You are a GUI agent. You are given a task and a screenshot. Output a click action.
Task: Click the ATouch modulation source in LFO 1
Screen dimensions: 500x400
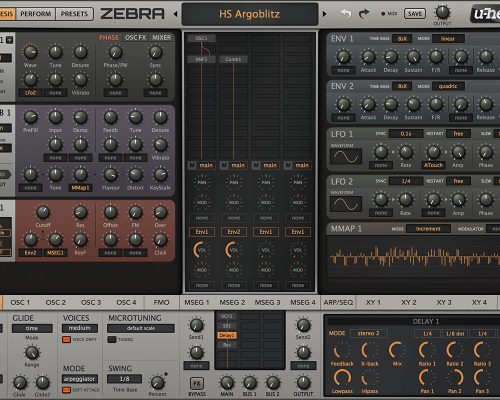tap(433, 165)
